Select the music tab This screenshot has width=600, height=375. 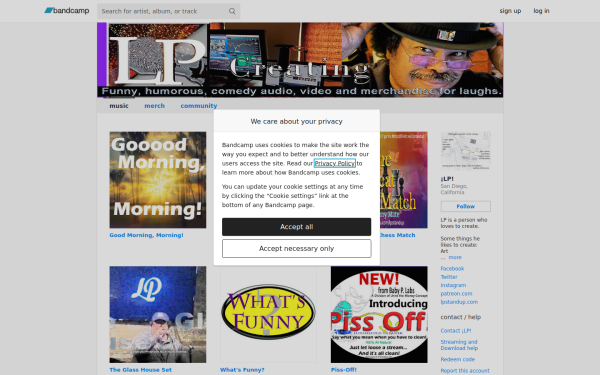[119, 106]
